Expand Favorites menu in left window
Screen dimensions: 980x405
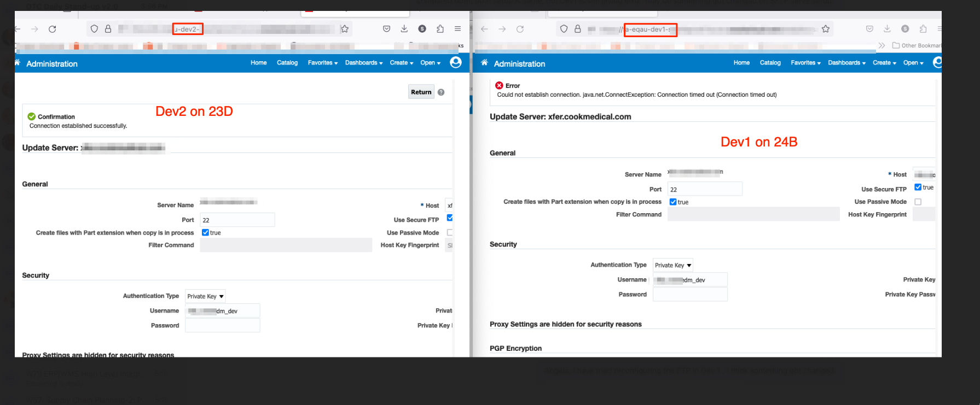pos(322,63)
